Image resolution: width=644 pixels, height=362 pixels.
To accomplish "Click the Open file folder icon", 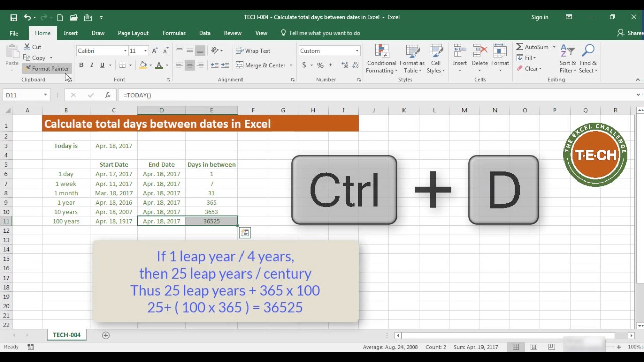I will click(74, 17).
